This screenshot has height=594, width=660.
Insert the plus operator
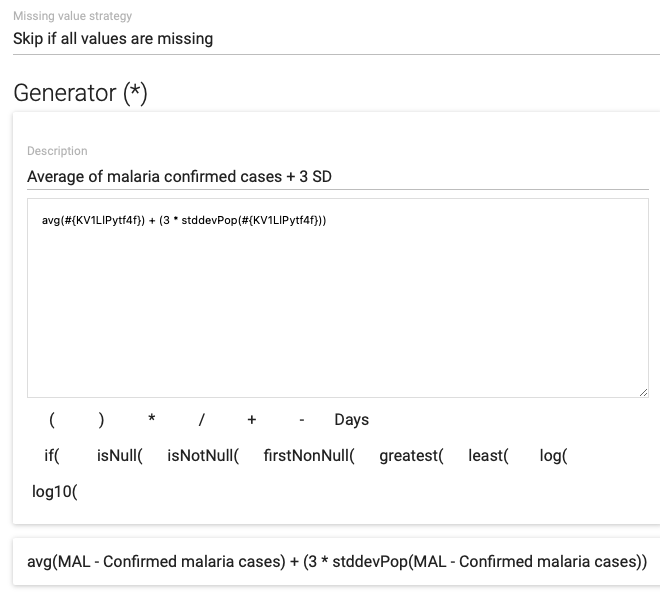point(252,420)
